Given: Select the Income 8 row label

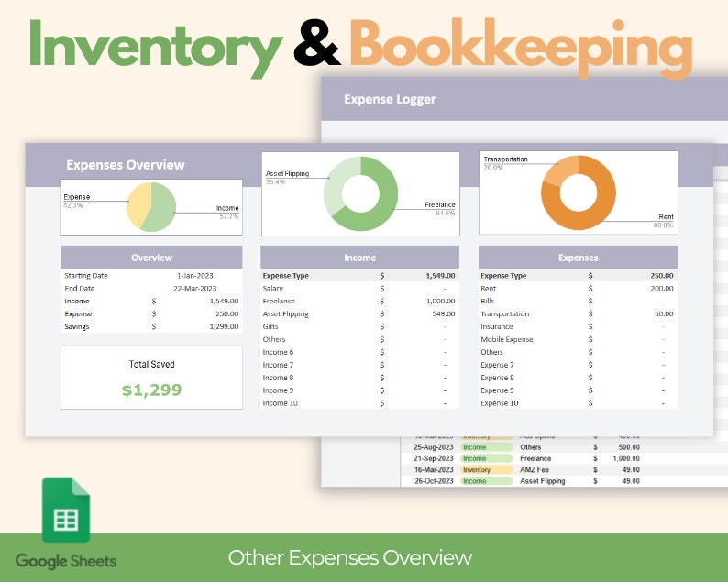Looking at the screenshot, I should (x=278, y=378).
